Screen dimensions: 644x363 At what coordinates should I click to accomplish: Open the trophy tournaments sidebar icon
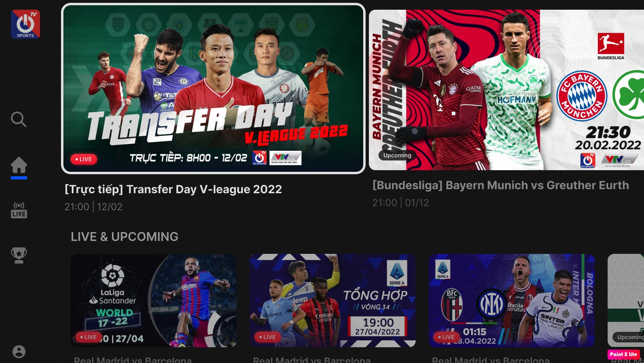point(19,255)
